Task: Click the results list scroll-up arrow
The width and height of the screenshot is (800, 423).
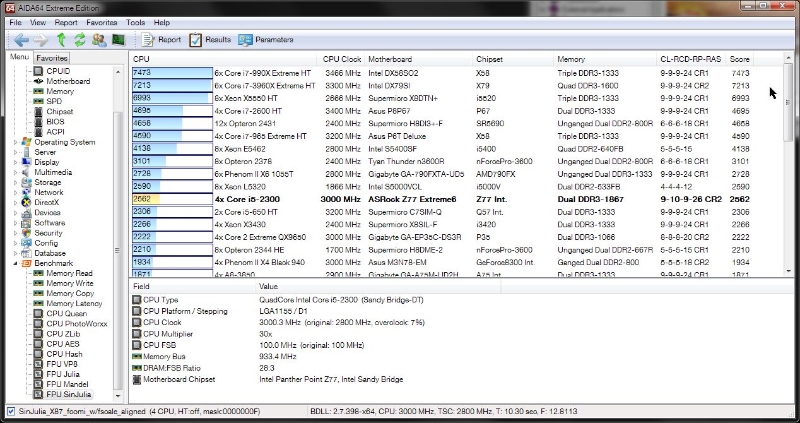Action: click(788, 59)
